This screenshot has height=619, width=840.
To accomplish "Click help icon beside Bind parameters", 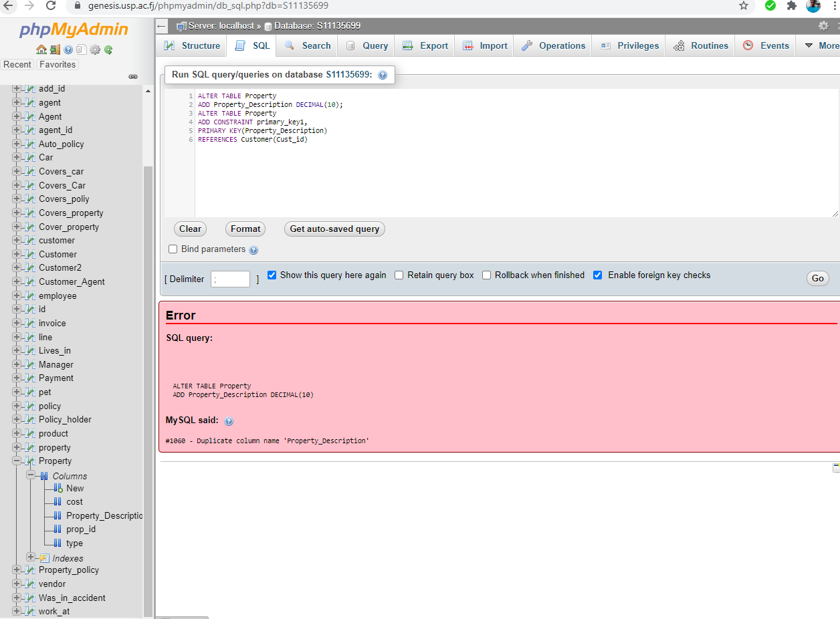I will pyautogui.click(x=253, y=250).
